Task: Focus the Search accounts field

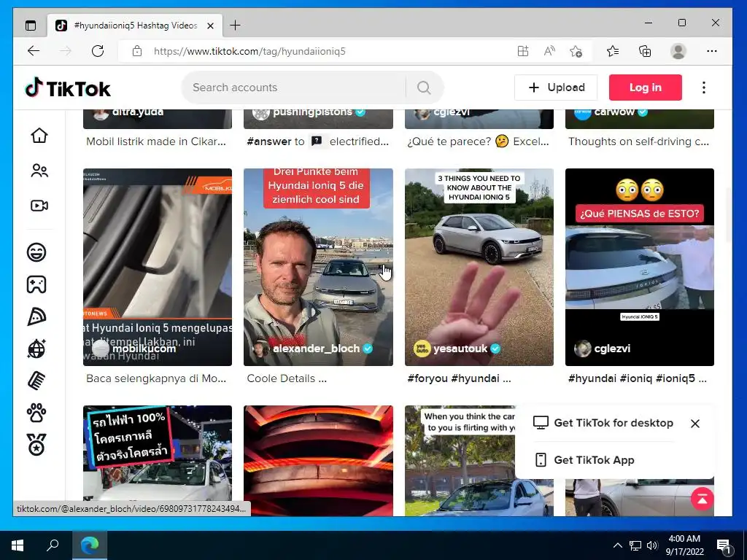Action: [x=293, y=87]
